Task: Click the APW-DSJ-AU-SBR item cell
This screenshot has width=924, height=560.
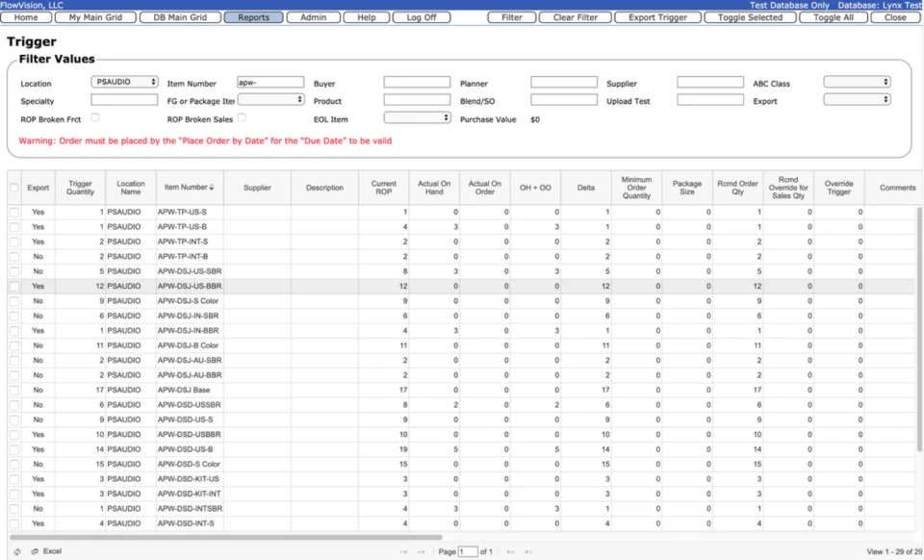Action: (190, 361)
